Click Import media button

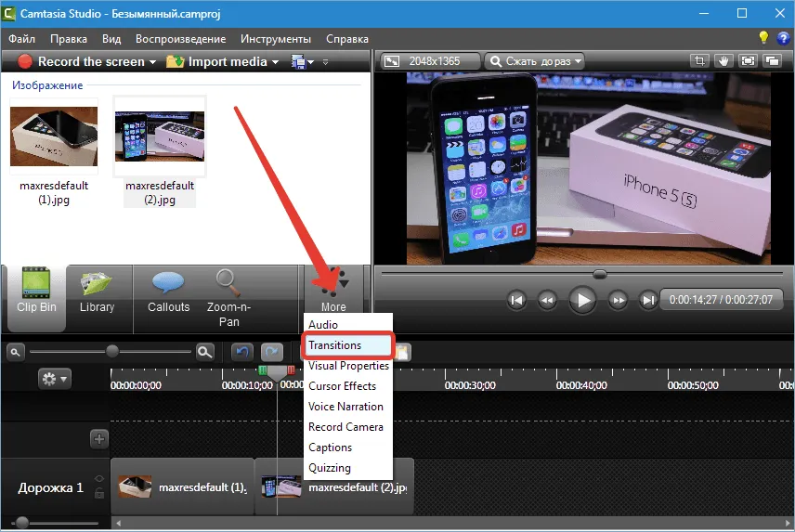(x=217, y=62)
